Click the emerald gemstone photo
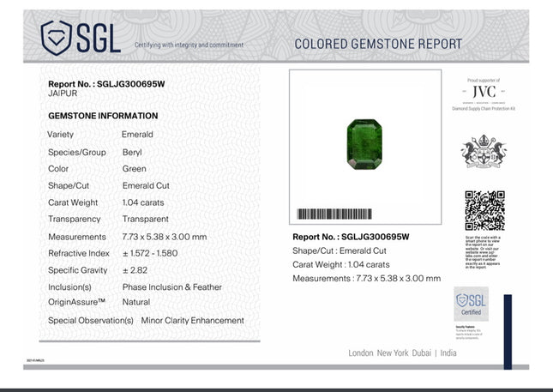Screen dimensions: 553x392 (x=364, y=144)
